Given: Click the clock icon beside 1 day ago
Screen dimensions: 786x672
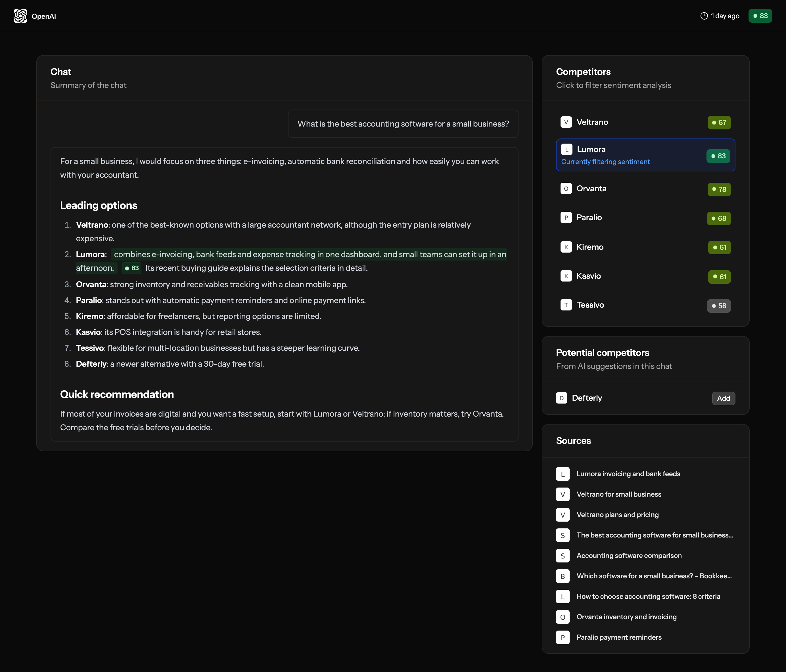Looking at the screenshot, I should [x=704, y=16].
